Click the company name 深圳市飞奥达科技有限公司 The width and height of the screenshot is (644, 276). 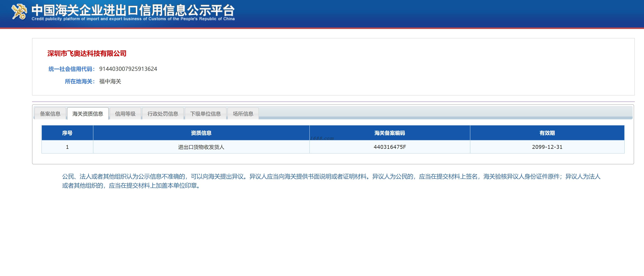pos(87,53)
